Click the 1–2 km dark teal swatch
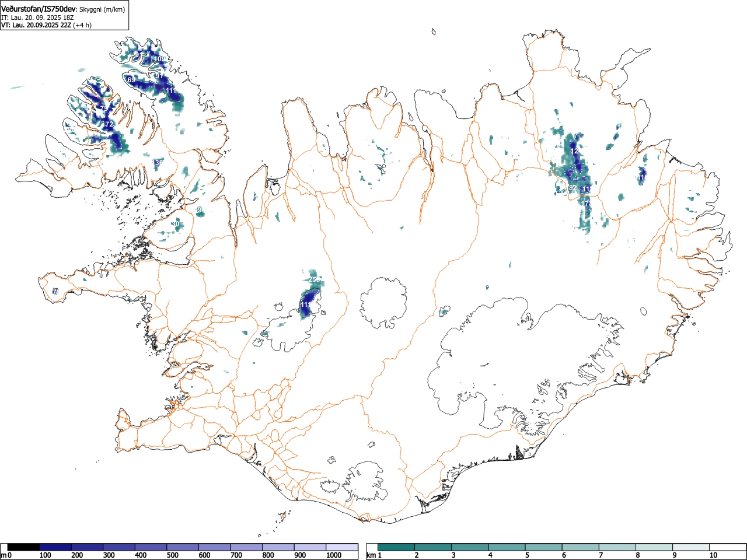This screenshot has width=747, height=560. pyautogui.click(x=397, y=547)
